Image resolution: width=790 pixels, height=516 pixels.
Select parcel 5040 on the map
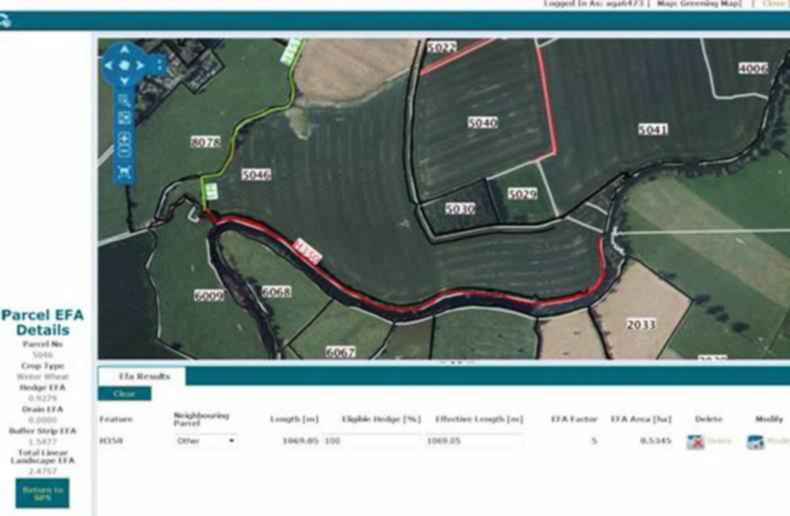[483, 122]
